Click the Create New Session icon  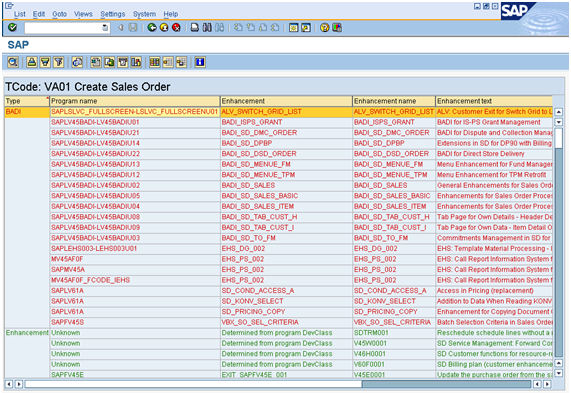point(294,28)
